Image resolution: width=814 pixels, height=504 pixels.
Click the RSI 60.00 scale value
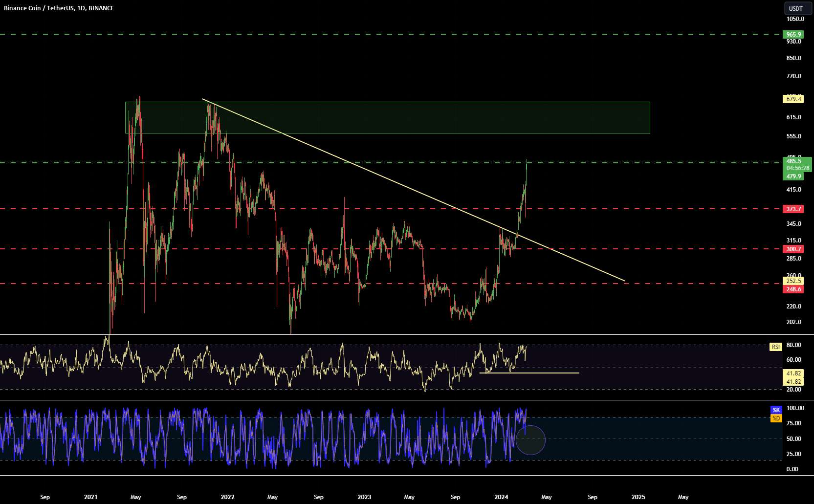coord(794,360)
